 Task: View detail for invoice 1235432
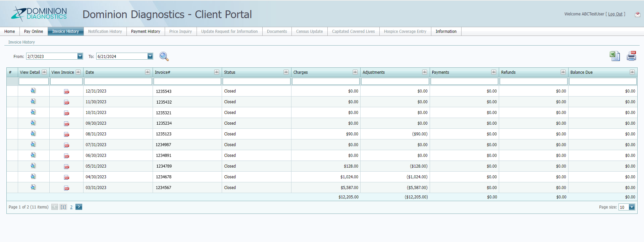pyautogui.click(x=33, y=102)
